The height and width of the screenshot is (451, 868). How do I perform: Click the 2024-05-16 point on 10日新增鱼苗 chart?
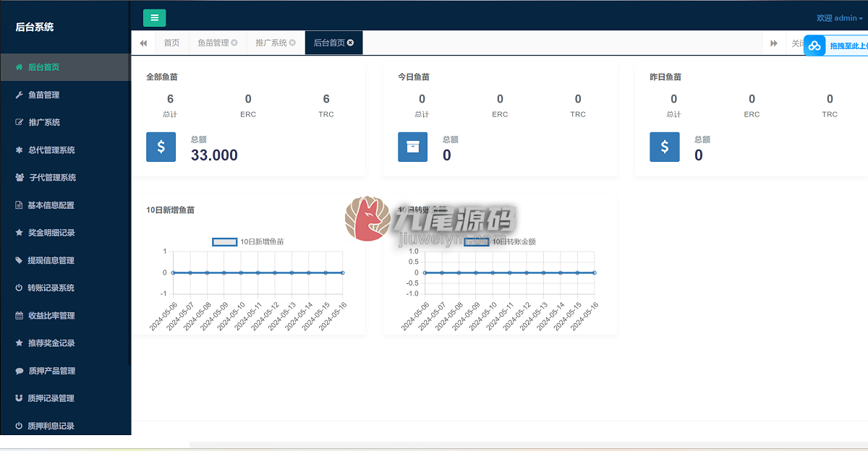[x=342, y=272]
